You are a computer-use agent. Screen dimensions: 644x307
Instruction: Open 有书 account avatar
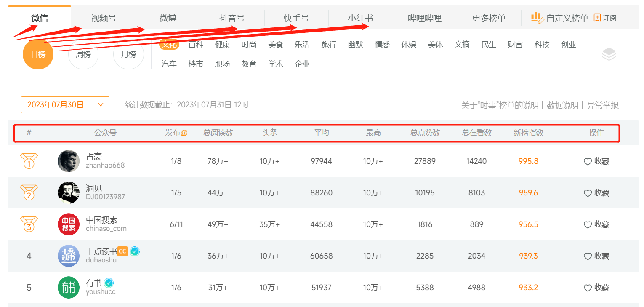(69, 287)
